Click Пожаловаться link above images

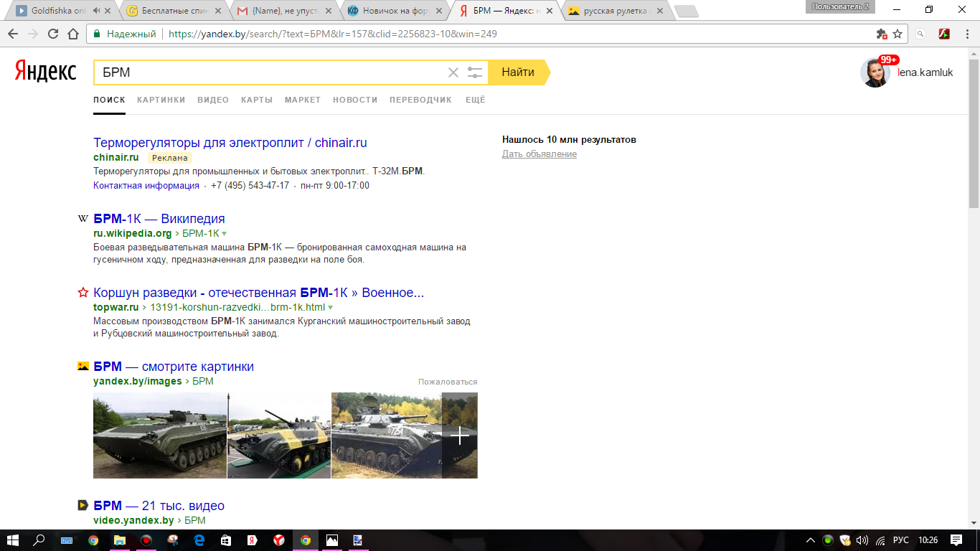448,382
